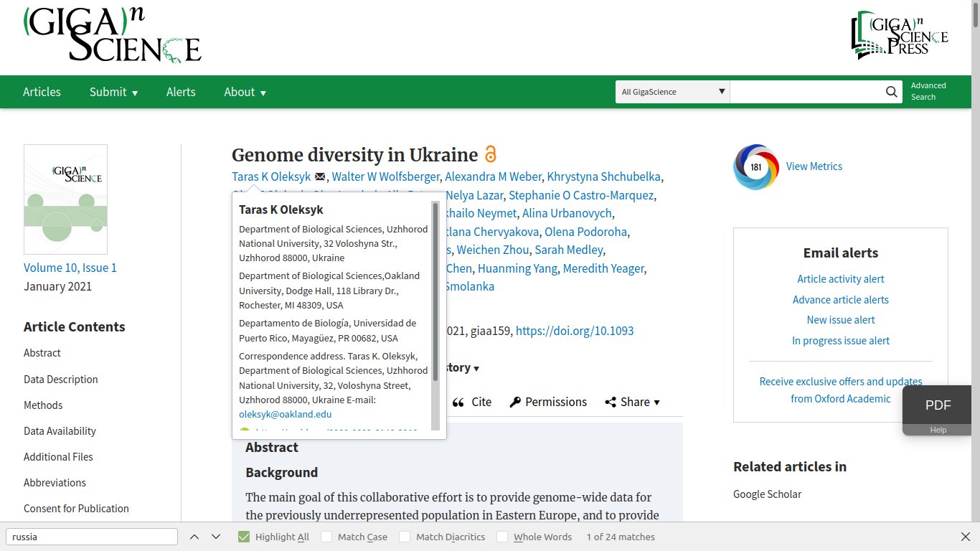Screen dimensions: 980x551
Task: Jump to Abstract in Article Contents
Action: pos(42,353)
